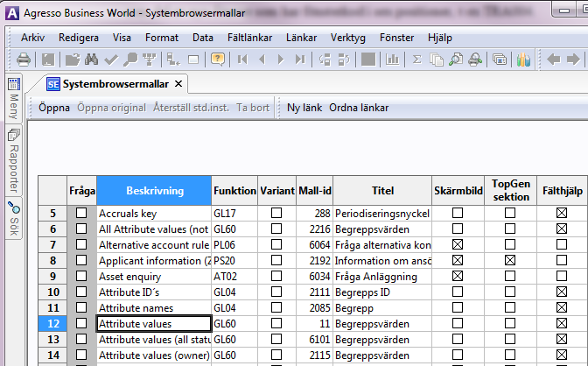Viewport: 588px width, 366px height.
Task: Uncheck Fälthjälp for Attribute names row
Action: [562, 308]
